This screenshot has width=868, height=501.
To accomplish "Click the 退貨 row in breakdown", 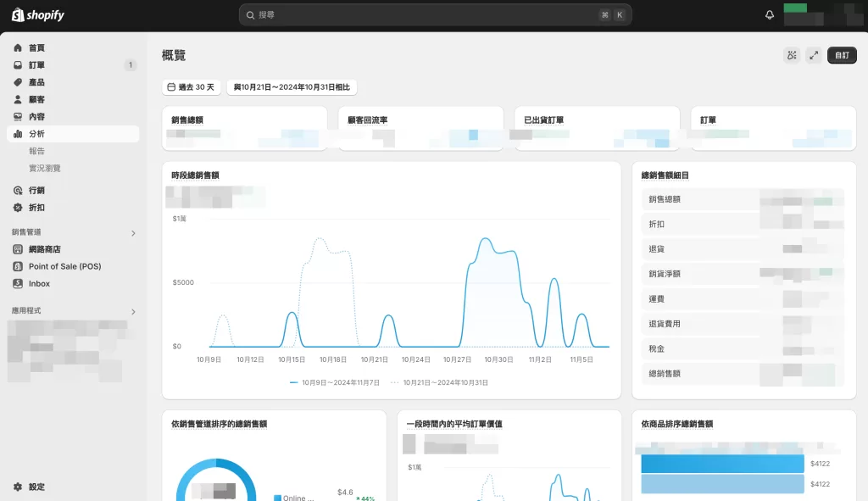I will click(x=744, y=249).
